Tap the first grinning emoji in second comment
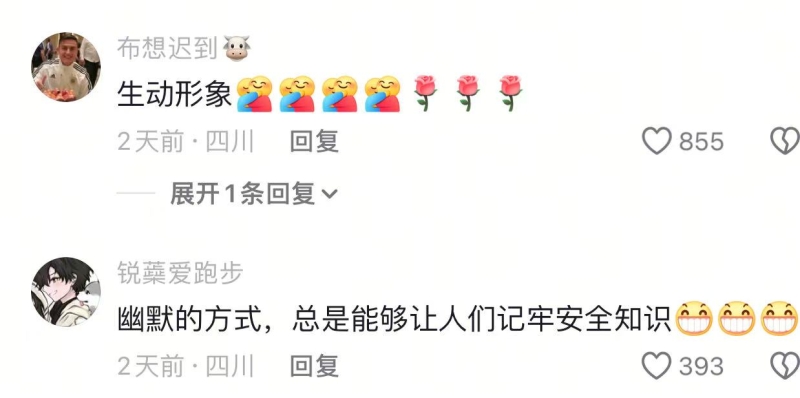This screenshot has width=800, height=398. point(694,318)
